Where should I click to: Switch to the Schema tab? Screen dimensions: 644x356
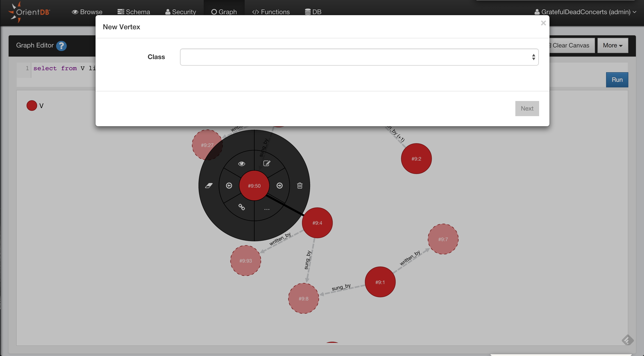[134, 12]
